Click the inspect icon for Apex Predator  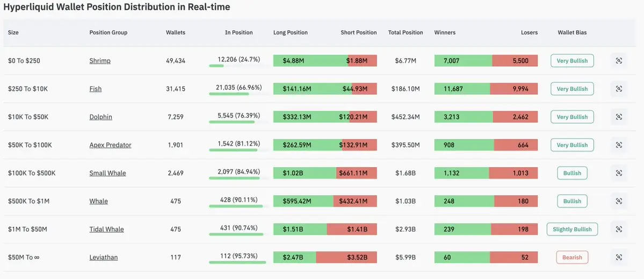(x=619, y=145)
